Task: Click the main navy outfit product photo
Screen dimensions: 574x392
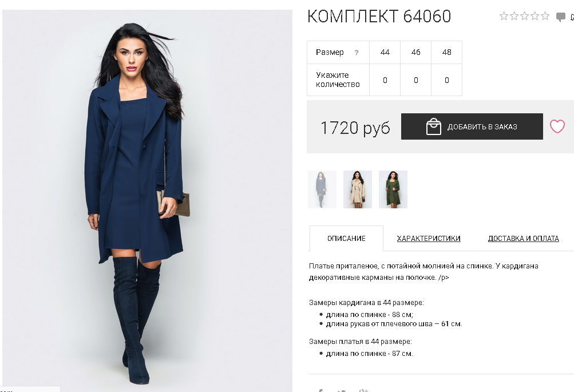Action: click(147, 200)
